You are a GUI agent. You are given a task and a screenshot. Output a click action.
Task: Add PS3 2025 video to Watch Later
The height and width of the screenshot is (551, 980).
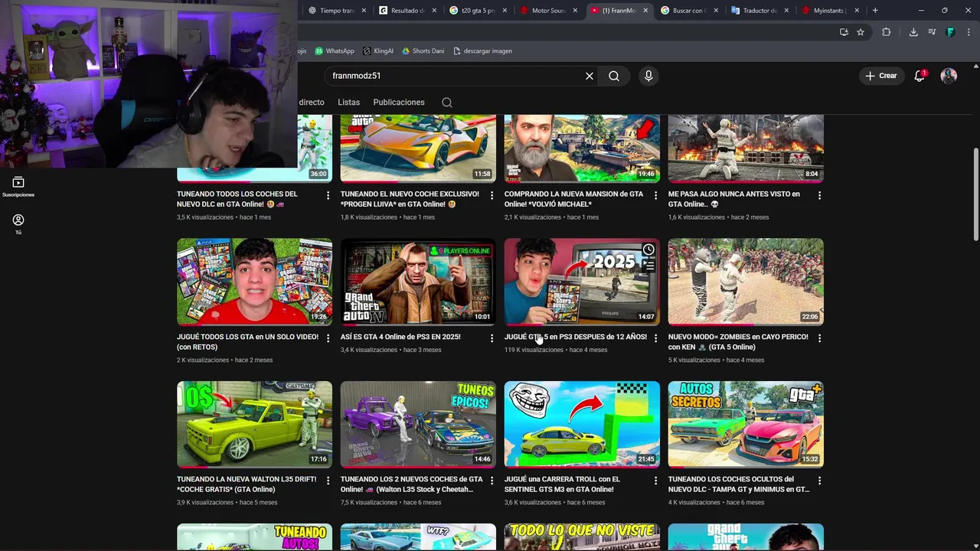[648, 249]
